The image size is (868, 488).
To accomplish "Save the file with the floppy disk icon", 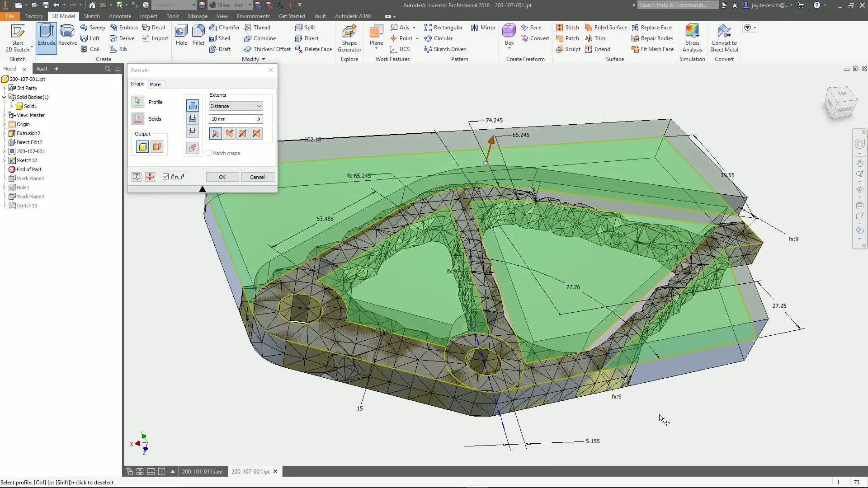I will click(46, 5).
